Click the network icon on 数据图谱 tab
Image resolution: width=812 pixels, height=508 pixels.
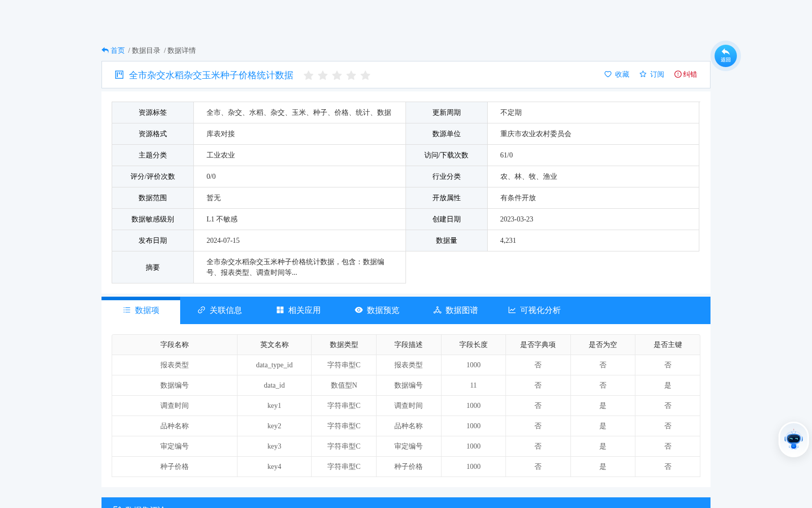(437, 310)
